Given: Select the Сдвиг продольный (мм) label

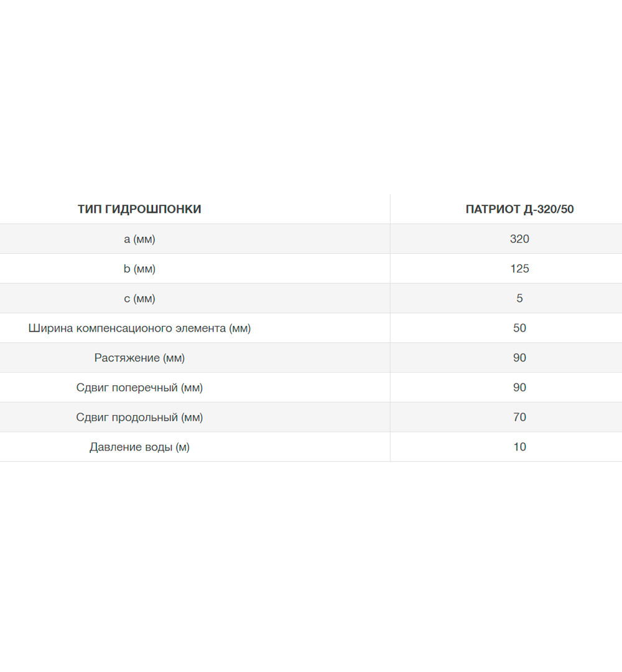Looking at the screenshot, I should coord(140,418).
